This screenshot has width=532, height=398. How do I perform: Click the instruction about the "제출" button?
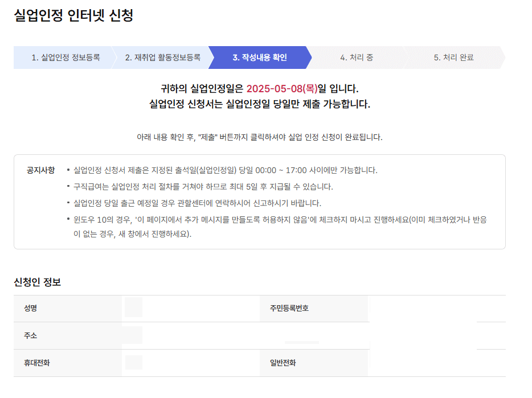click(260, 137)
